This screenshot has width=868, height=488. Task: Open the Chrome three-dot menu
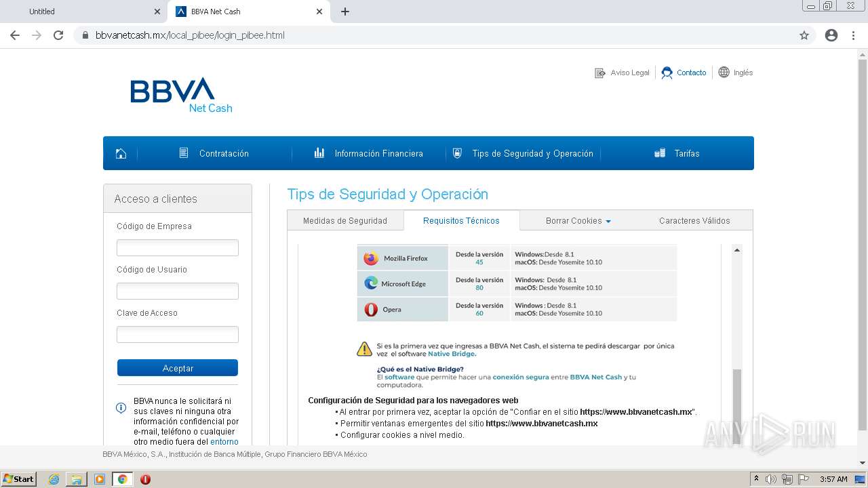click(853, 35)
